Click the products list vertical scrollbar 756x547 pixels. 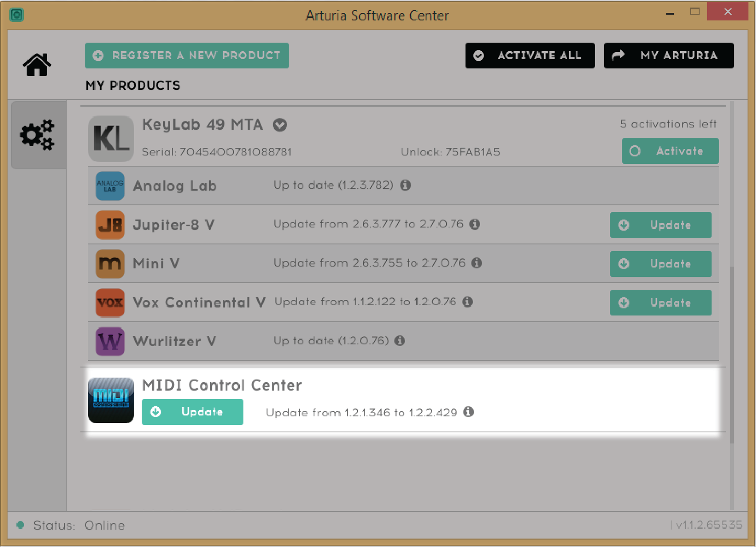(732, 354)
